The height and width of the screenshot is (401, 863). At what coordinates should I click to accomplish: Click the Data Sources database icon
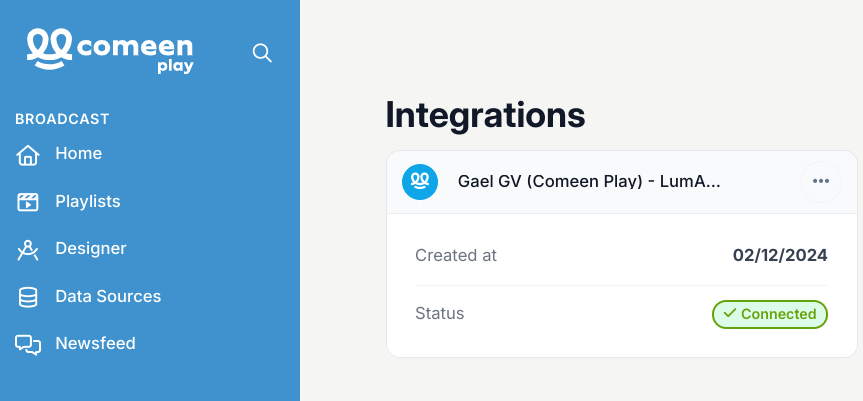pyautogui.click(x=28, y=297)
